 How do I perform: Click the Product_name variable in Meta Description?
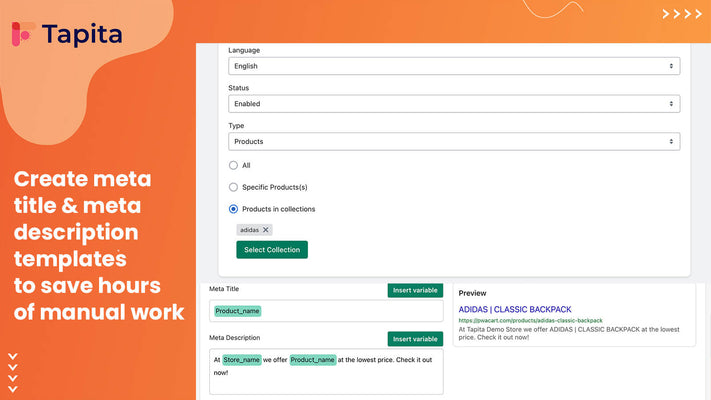312,360
